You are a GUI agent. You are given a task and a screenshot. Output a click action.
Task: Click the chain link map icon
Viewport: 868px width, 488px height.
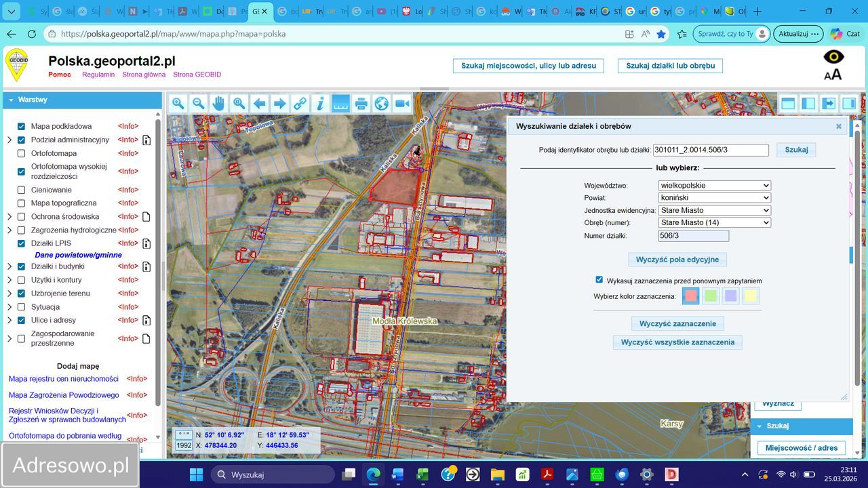point(300,103)
